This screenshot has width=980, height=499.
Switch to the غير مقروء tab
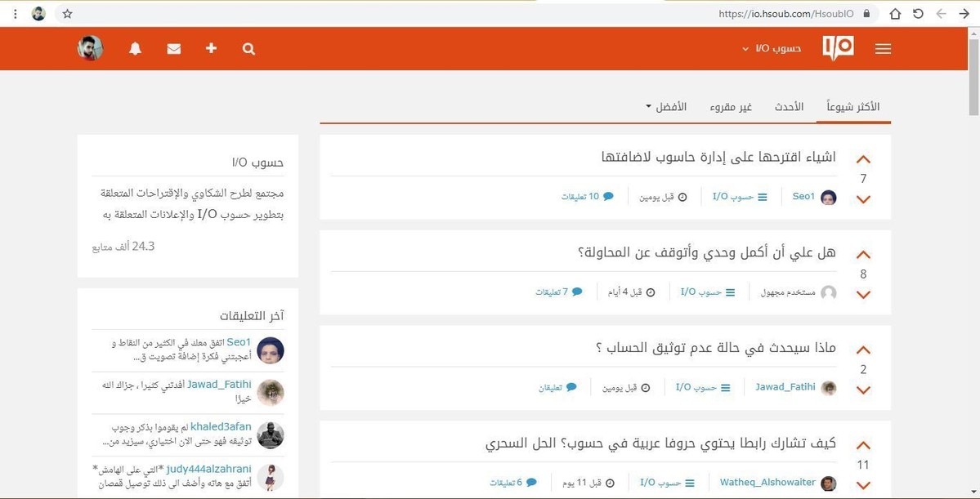point(731,107)
